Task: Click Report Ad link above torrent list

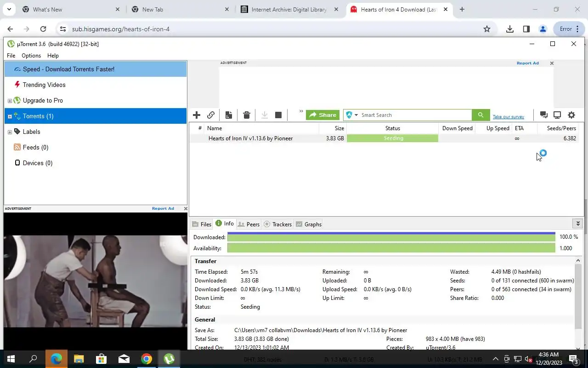Action: point(527,63)
